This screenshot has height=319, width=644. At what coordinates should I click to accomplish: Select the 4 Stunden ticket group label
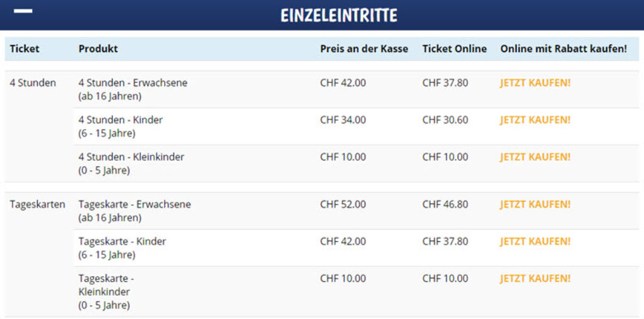(x=33, y=83)
